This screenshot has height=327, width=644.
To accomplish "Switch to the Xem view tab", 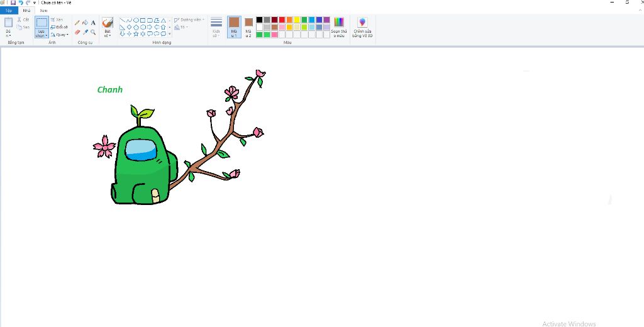I will pyautogui.click(x=43, y=11).
